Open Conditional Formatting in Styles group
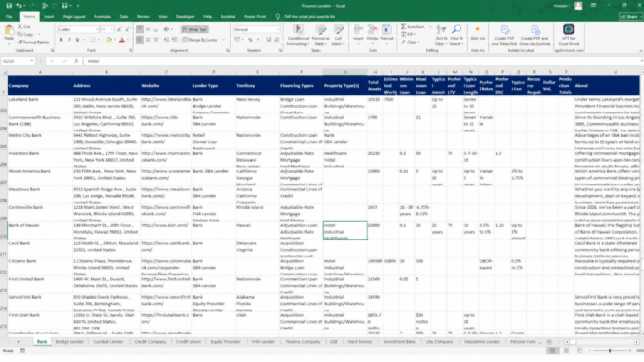Screen dimensions: 644x362 [x=298, y=35]
